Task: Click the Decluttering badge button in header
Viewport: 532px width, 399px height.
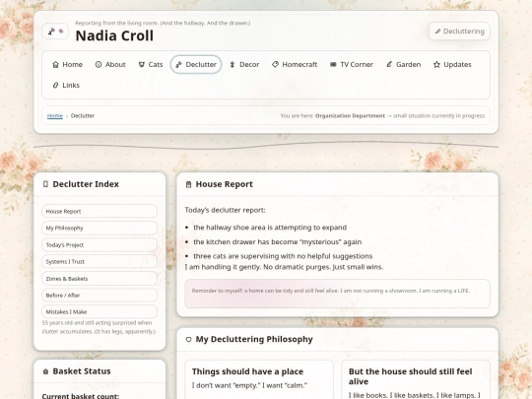Action: click(459, 32)
